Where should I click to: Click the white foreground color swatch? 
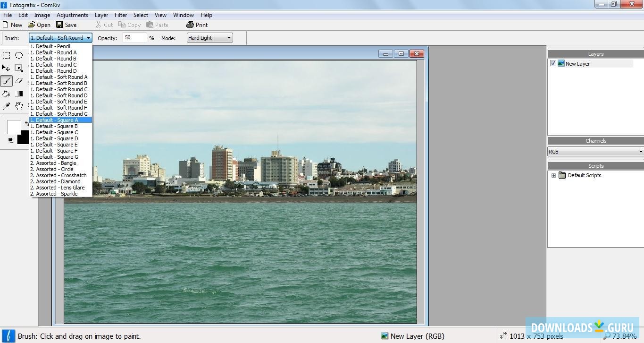(x=13, y=127)
